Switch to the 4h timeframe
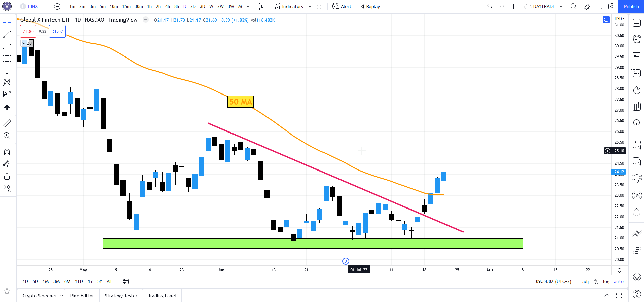The image size is (644, 302). 168,6
